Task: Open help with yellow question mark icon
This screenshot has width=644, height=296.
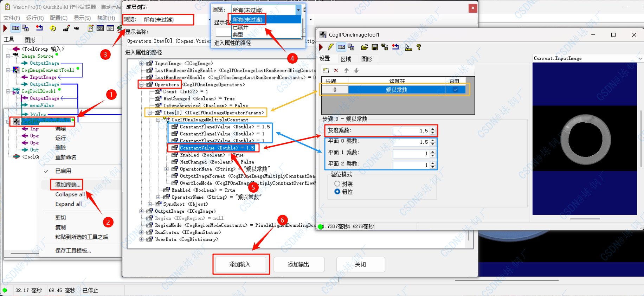Action: (x=419, y=47)
